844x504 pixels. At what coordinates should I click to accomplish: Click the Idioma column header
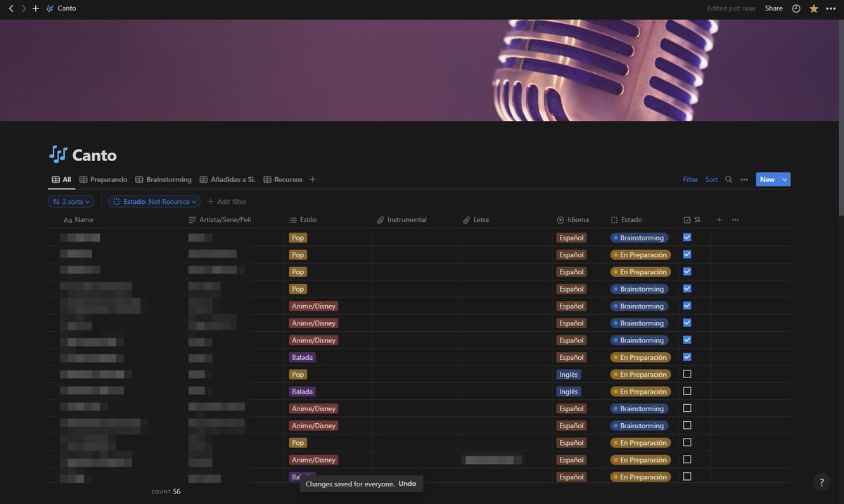point(573,220)
